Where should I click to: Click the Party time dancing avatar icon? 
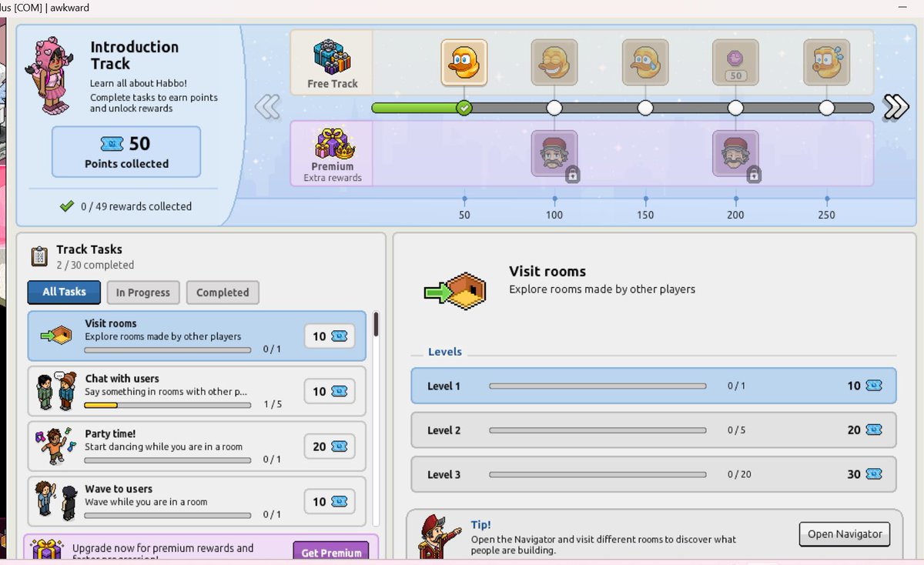tap(54, 446)
